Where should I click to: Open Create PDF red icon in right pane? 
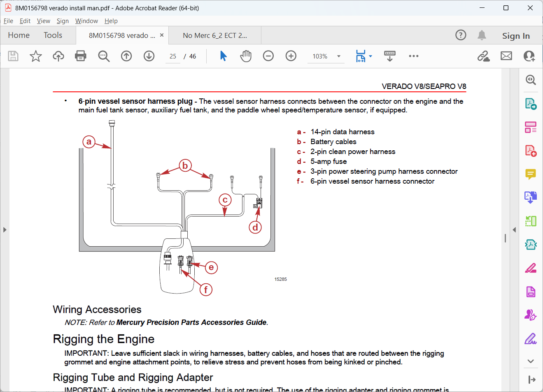click(x=531, y=151)
